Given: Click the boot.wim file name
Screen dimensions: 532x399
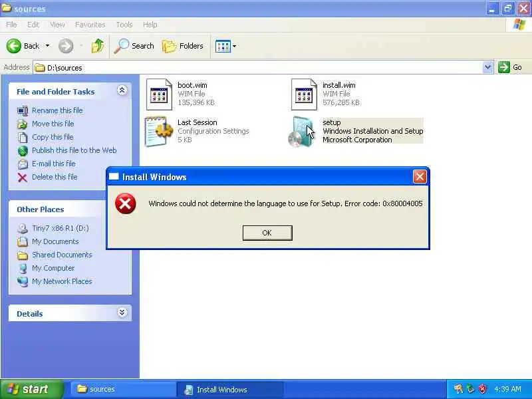Looking at the screenshot, I should pos(192,85).
